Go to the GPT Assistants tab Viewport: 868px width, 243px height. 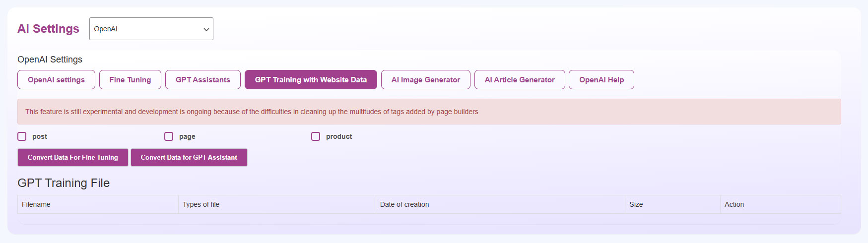pos(202,80)
